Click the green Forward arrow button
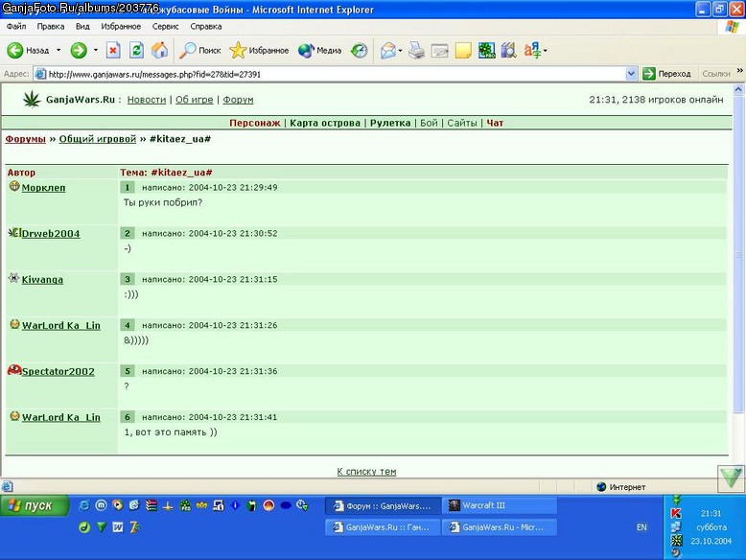Screen dimensions: 746x560 (x=79, y=51)
